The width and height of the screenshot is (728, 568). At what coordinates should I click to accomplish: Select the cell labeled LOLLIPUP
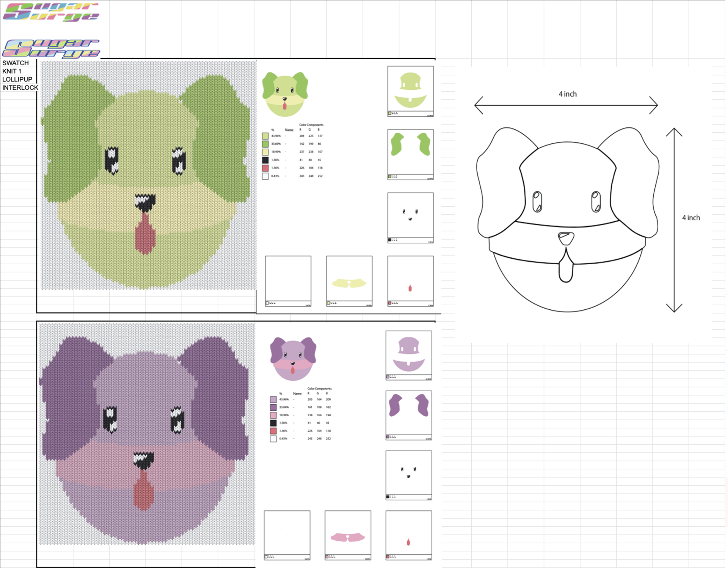[x=17, y=79]
